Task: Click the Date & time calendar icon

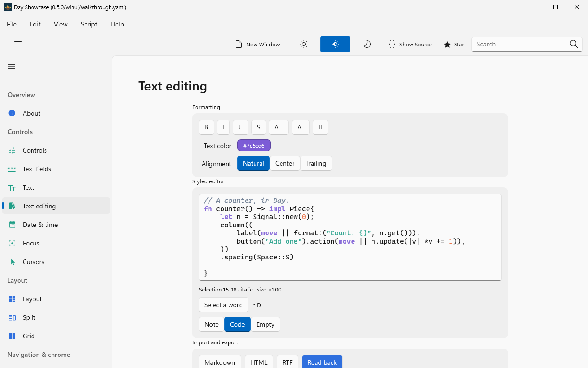Action: (x=12, y=225)
